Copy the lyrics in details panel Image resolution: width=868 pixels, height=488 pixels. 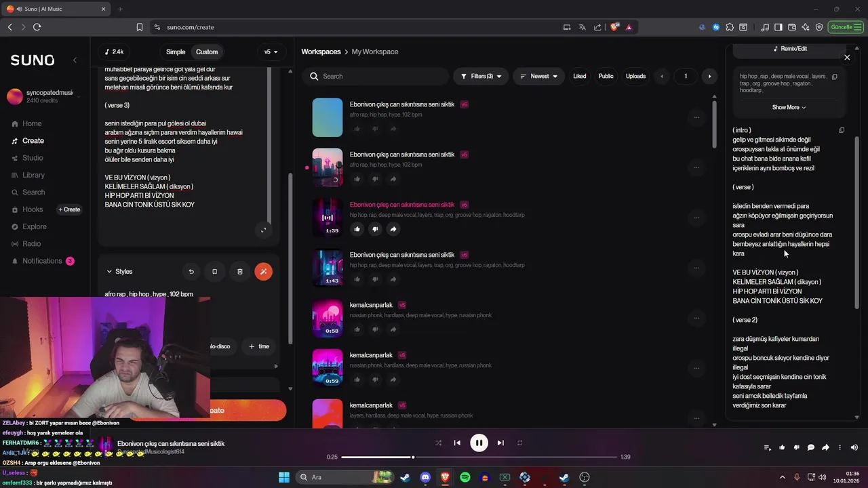(842, 130)
